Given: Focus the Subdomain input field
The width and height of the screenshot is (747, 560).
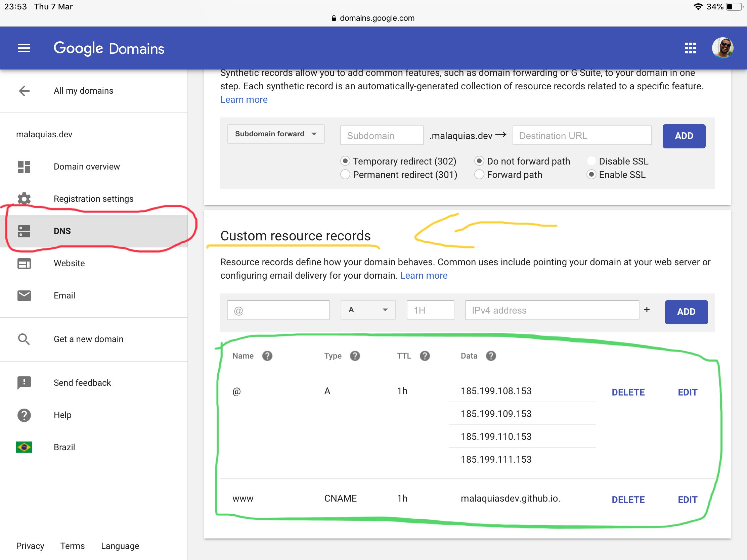Looking at the screenshot, I should tap(382, 135).
